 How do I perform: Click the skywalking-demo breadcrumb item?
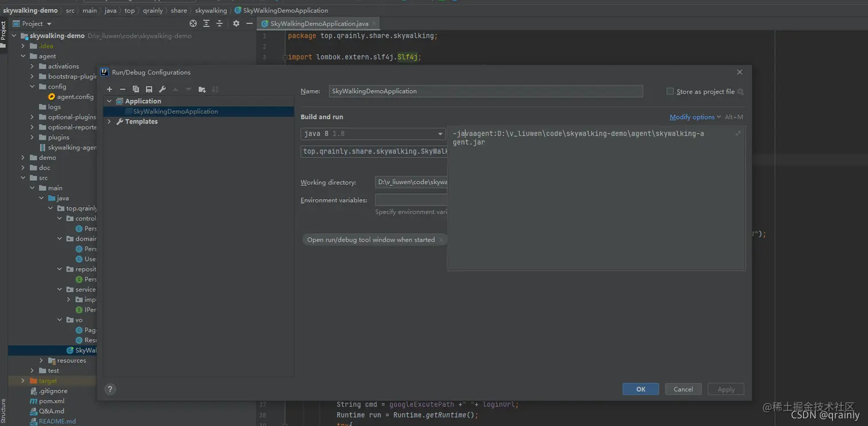[30, 10]
